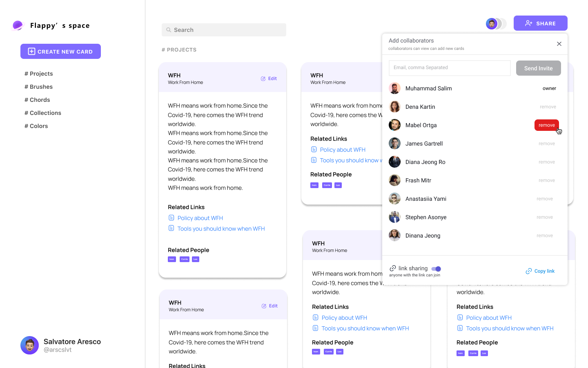
Task: Close the Add collaborators dialog
Action: (x=559, y=44)
